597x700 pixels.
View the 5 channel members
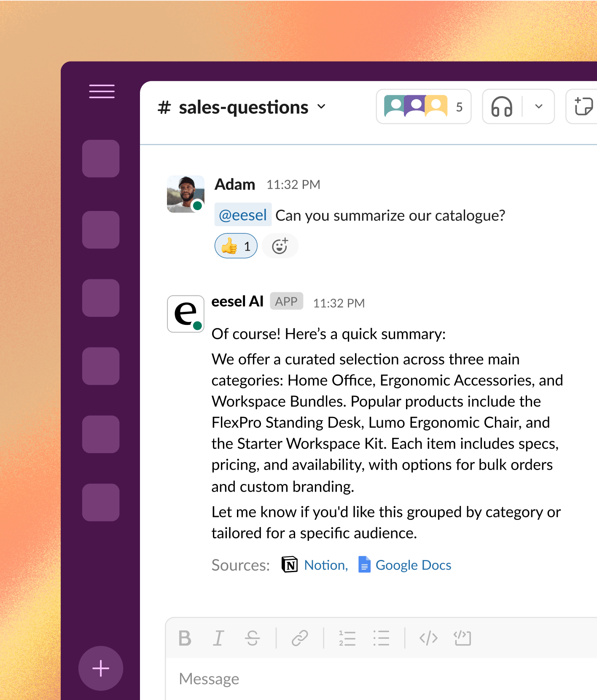(423, 107)
